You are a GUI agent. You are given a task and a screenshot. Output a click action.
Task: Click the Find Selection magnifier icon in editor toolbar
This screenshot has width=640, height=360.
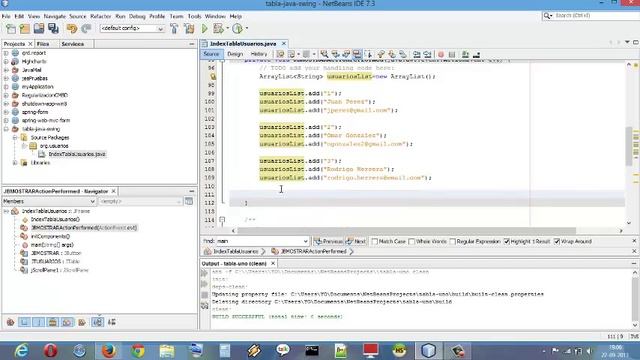324,54
